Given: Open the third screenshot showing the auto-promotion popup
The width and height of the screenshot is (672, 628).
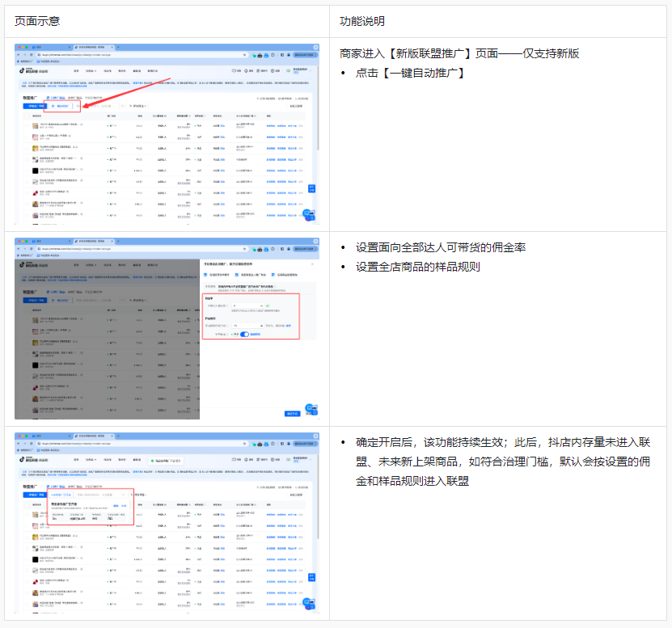Looking at the screenshot, I should (167, 523).
